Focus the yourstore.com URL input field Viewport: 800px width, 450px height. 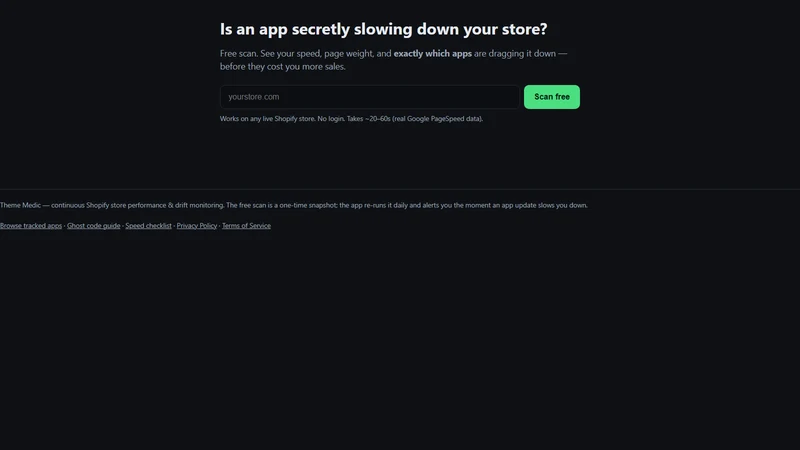click(370, 97)
